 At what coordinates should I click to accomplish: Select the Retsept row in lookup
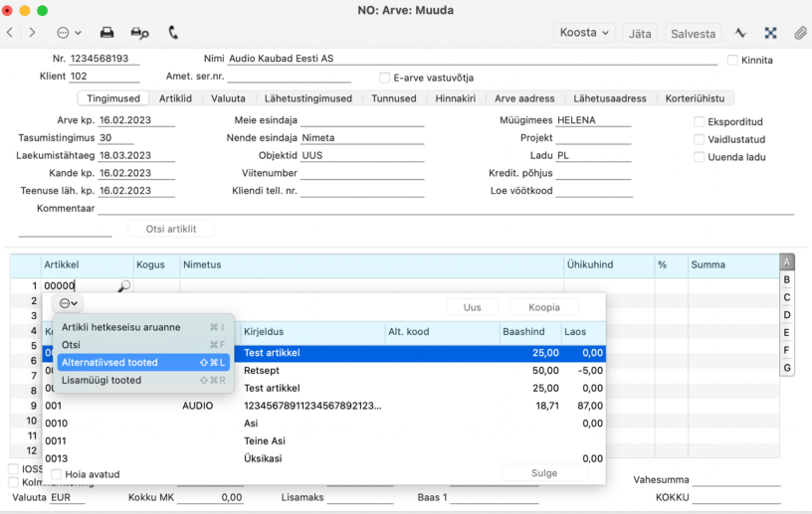click(x=324, y=371)
